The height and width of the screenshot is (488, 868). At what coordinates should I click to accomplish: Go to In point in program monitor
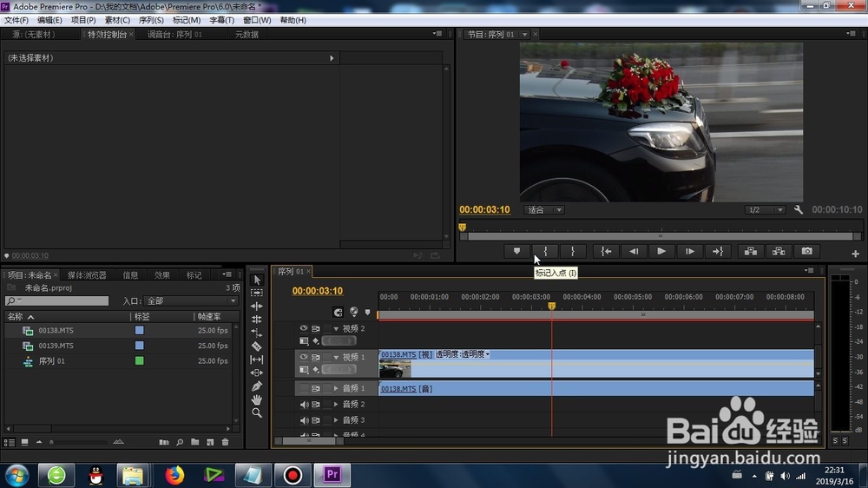point(606,251)
